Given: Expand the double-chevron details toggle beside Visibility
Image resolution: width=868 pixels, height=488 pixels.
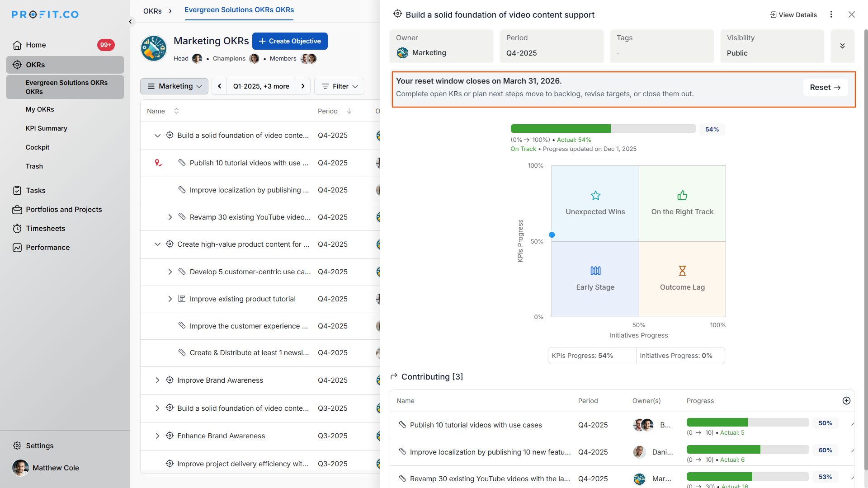Looking at the screenshot, I should pos(842,46).
